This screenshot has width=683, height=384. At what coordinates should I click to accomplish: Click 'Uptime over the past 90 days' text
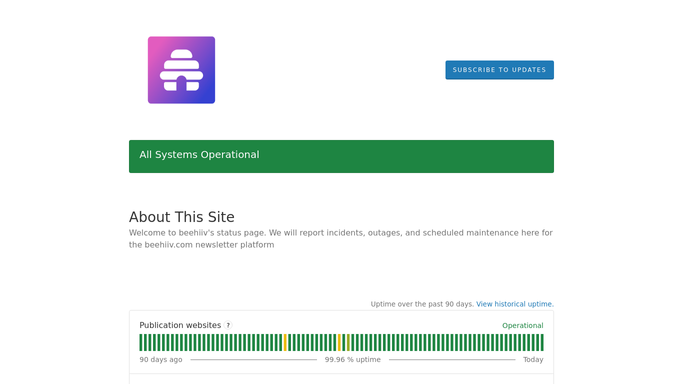[x=422, y=304]
